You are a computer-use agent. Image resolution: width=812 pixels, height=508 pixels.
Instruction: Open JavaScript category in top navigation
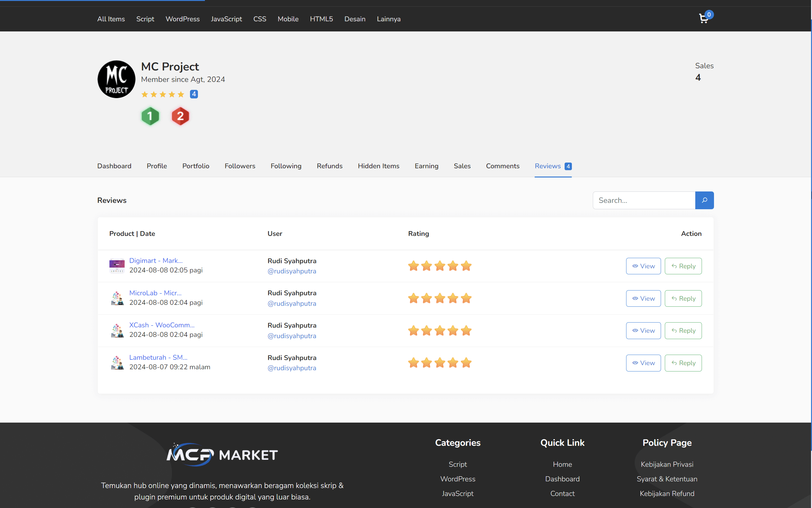tap(226, 19)
